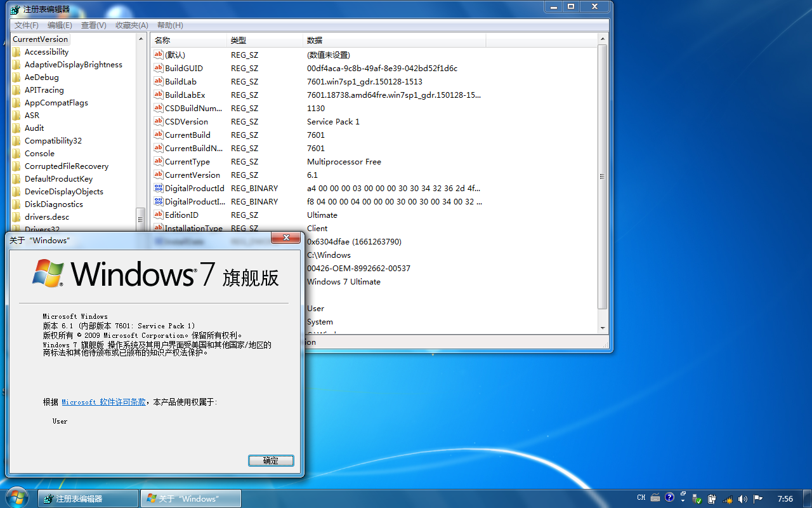
Task: Open the network signal tray icon
Action: coord(728,498)
